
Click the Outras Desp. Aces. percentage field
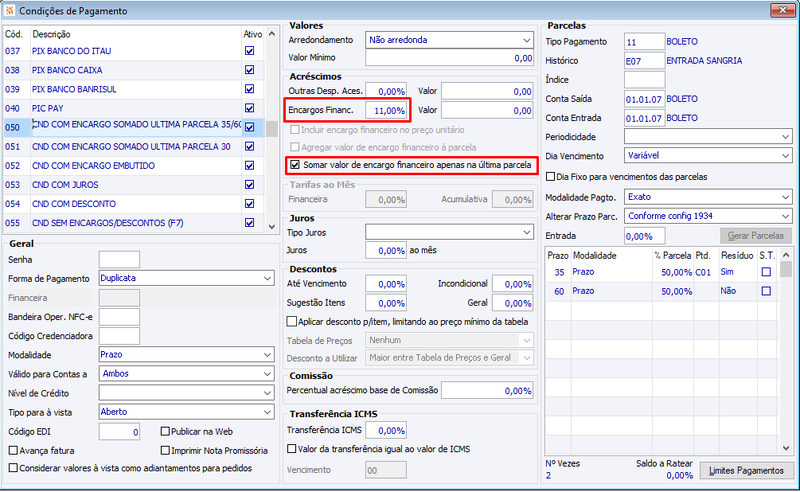pos(386,91)
